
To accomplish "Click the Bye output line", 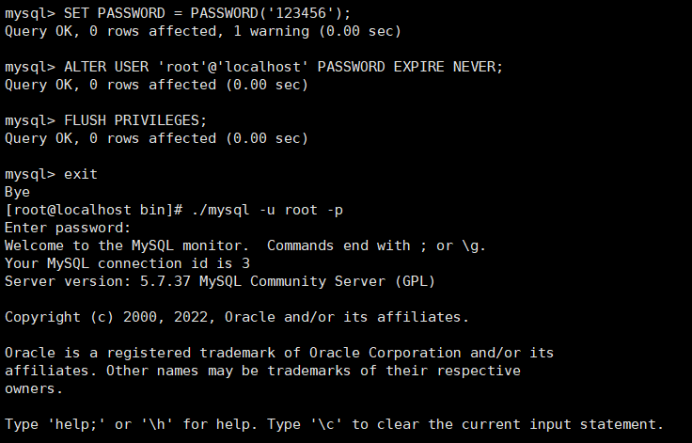I will tap(17, 191).
